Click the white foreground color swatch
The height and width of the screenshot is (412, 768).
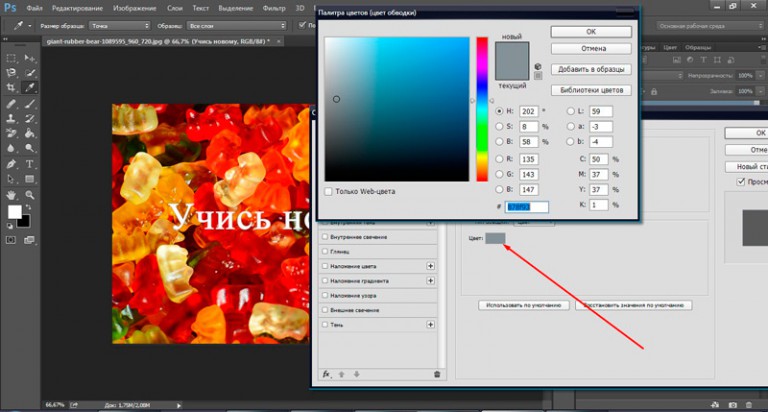(15, 212)
